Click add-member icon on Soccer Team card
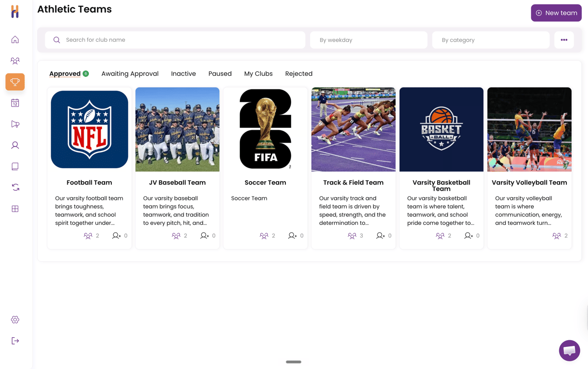This screenshot has width=588, height=369. (x=292, y=236)
